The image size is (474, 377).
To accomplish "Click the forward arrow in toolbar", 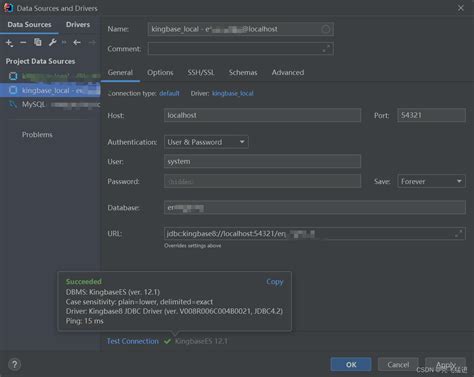I will pos(92,43).
